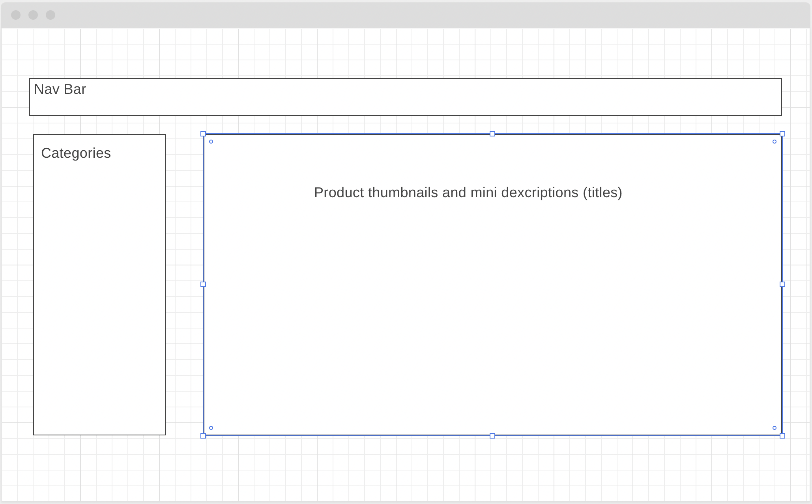Click the bottom-right corner resize handle
The width and height of the screenshot is (812, 504).
[x=782, y=435]
